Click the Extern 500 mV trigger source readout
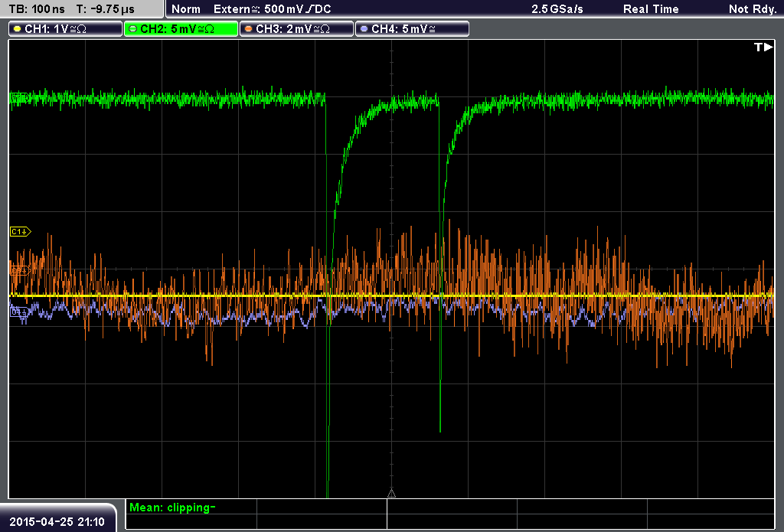The width and height of the screenshot is (784, 532). 272,9
